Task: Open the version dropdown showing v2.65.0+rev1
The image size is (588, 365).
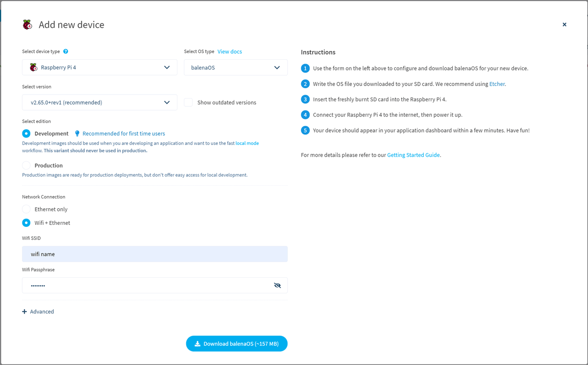Action: [167, 102]
